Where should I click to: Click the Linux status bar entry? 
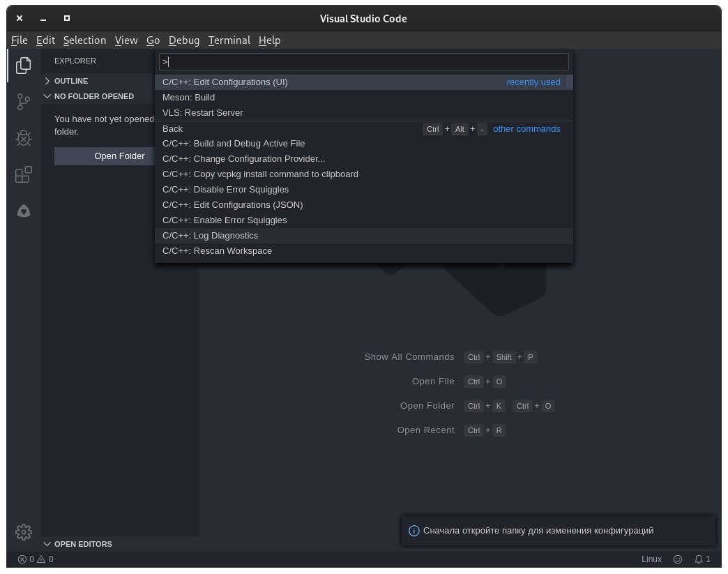tap(651, 559)
